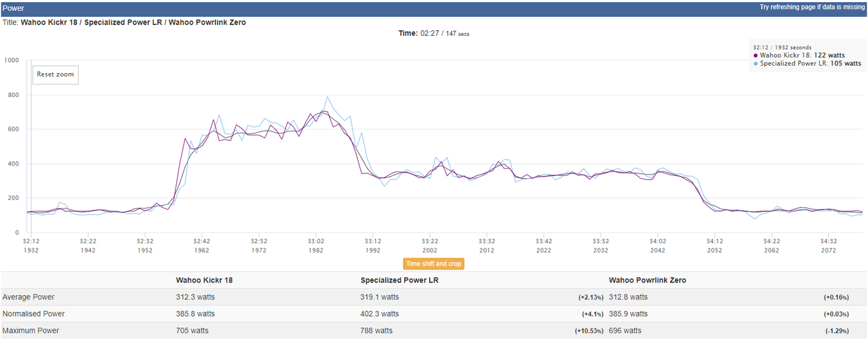This screenshot has height=344, width=868.
Task: Click the Specialized Power LR column header
Action: [399, 280]
